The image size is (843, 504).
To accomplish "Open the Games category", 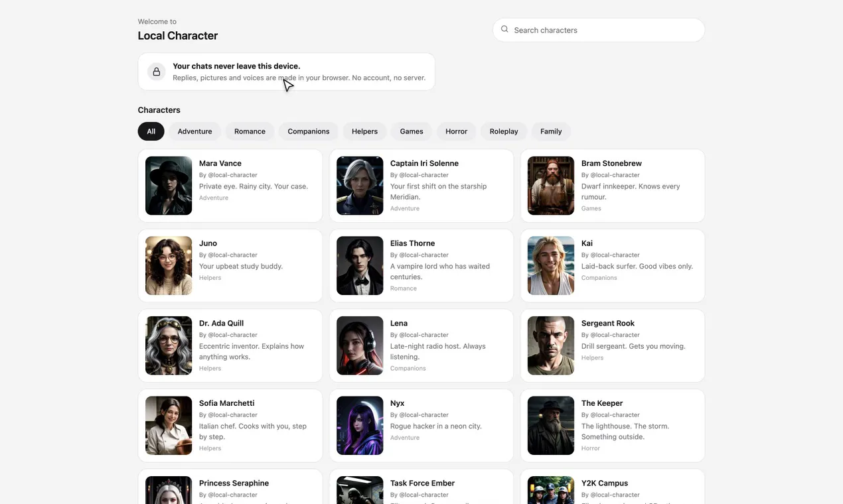I will [412, 131].
